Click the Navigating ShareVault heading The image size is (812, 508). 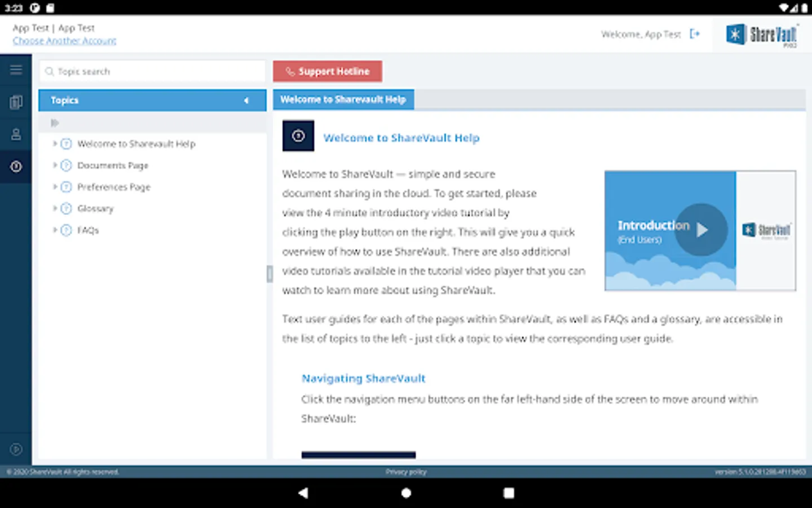coord(364,378)
